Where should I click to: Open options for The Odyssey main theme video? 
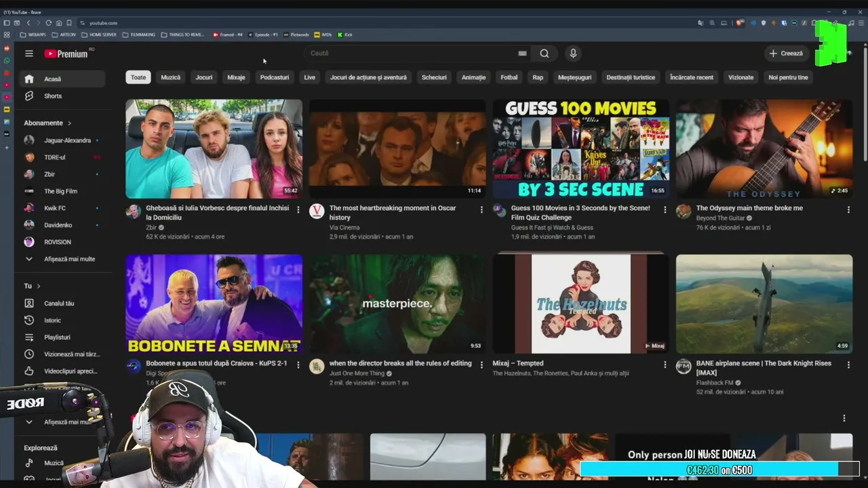coord(848,210)
